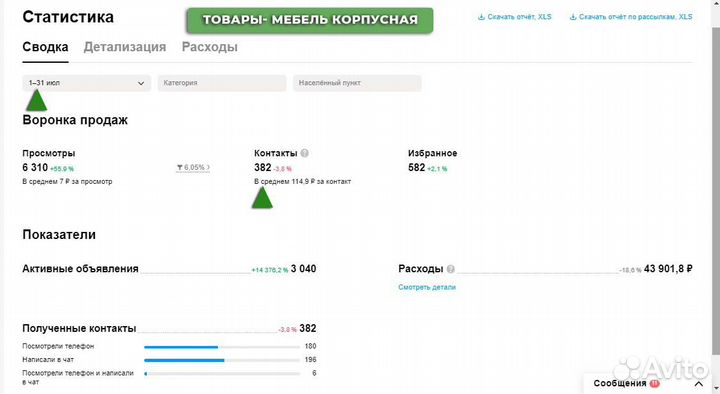The image size is (720, 394).
Task: Click the Полученные контакты heading
Action: pyautogui.click(x=79, y=329)
